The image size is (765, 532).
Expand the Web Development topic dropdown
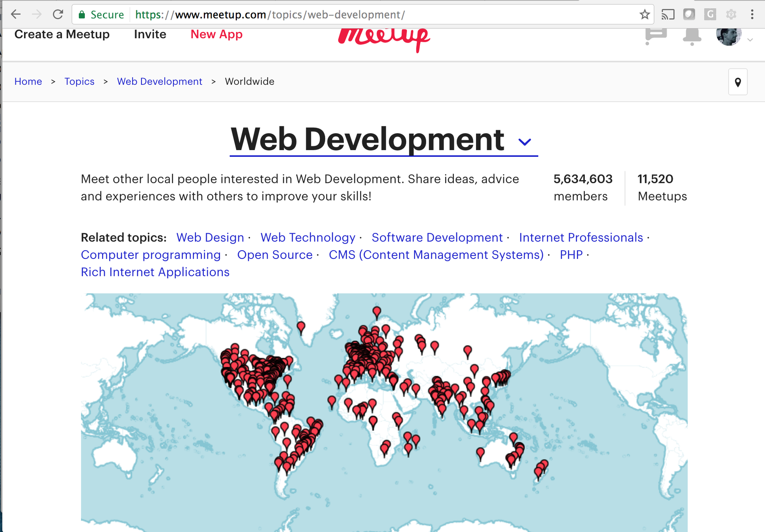coord(524,141)
